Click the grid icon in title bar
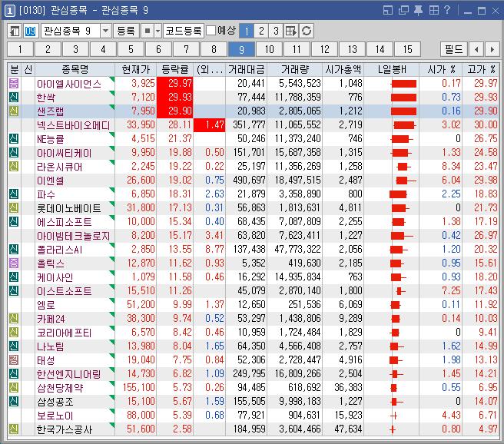The image size is (504, 444). [x=433, y=10]
